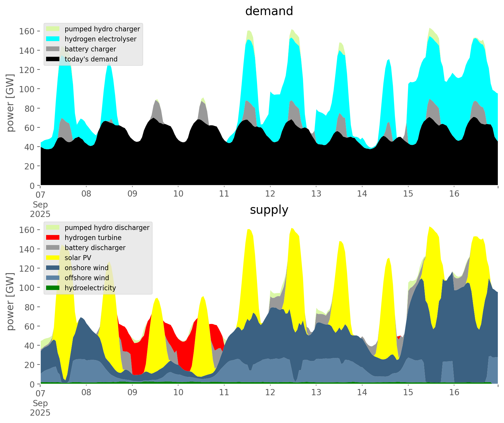
Task: Click the pumped hydro charger legend swatch
Action: (53, 29)
